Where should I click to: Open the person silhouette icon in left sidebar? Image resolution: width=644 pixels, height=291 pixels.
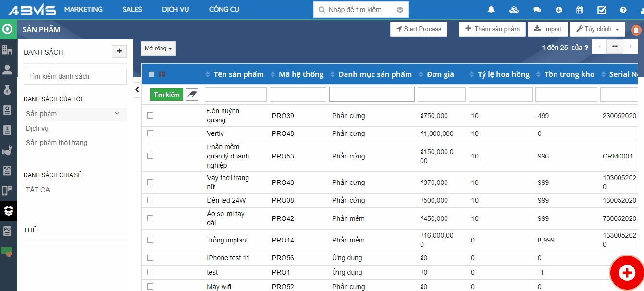[7, 70]
